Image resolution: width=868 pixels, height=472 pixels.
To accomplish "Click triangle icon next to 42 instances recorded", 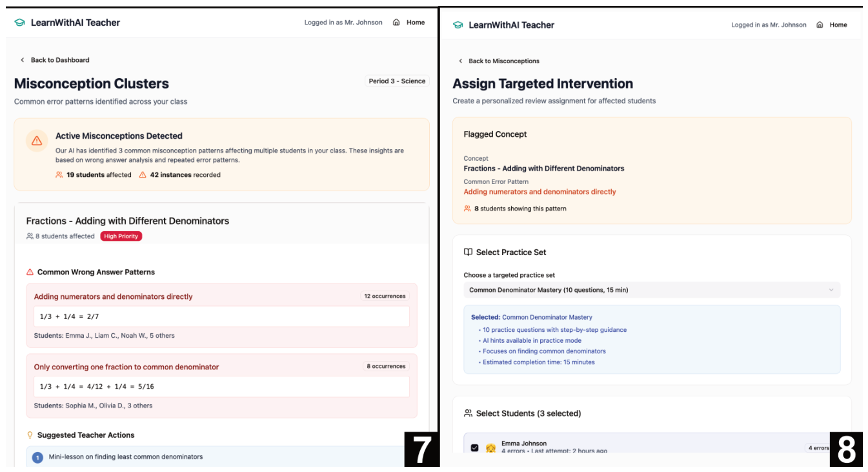I will coord(143,175).
